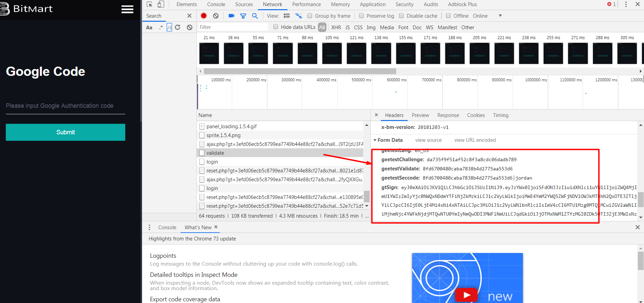Refresh search results in Search panel
This screenshot has height=303, width=644.
pyautogui.click(x=178, y=27)
